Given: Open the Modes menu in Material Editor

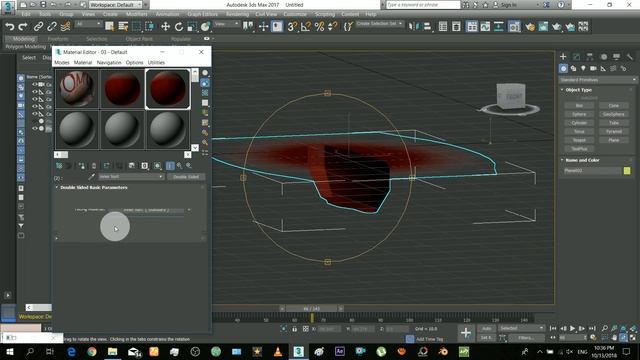Looking at the screenshot, I should pos(62,62).
